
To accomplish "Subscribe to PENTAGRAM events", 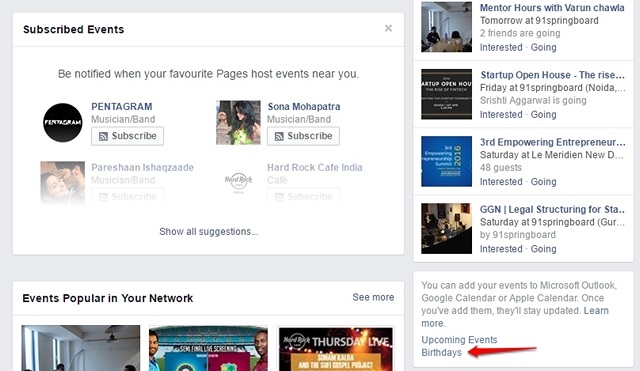I will [x=127, y=136].
